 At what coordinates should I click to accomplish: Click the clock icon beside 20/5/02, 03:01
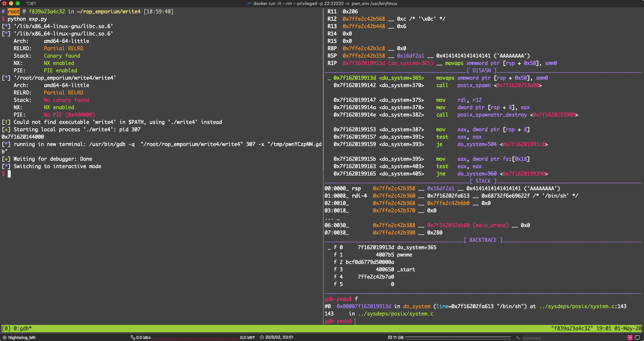pos(262,338)
